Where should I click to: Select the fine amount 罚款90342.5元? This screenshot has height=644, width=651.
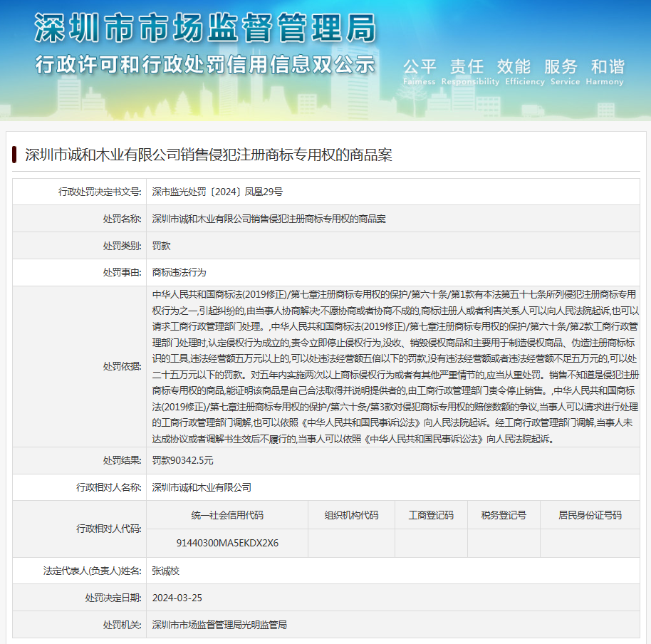pos(182,460)
